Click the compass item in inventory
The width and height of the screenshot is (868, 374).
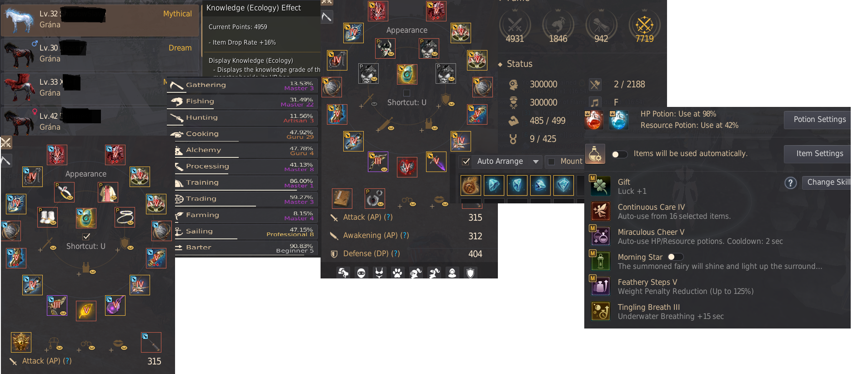pos(471,185)
